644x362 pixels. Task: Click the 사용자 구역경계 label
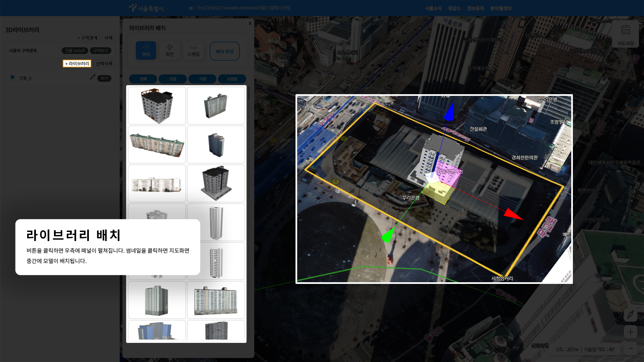click(23, 51)
